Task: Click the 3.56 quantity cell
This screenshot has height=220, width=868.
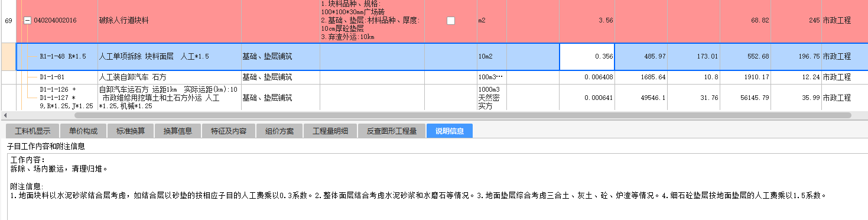Action: (587, 20)
